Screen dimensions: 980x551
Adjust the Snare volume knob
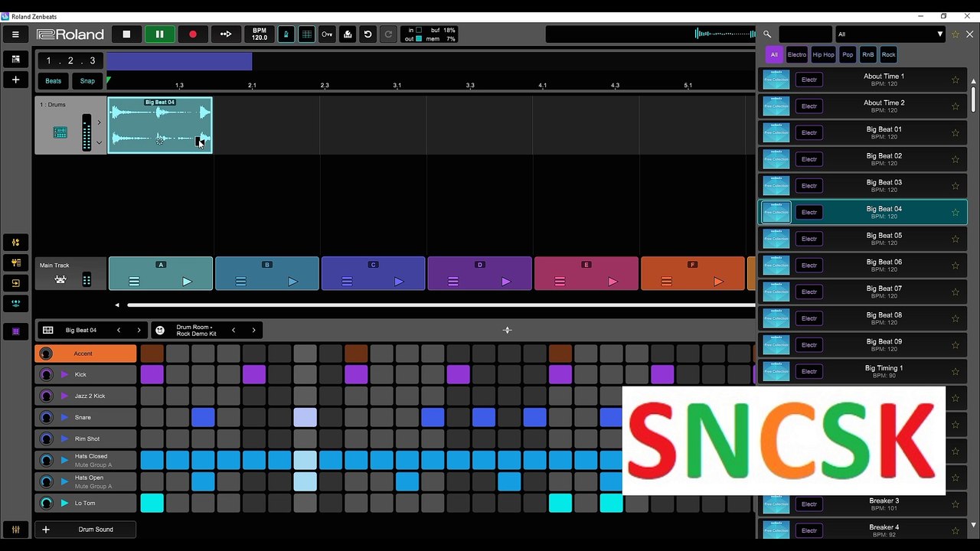click(x=45, y=418)
